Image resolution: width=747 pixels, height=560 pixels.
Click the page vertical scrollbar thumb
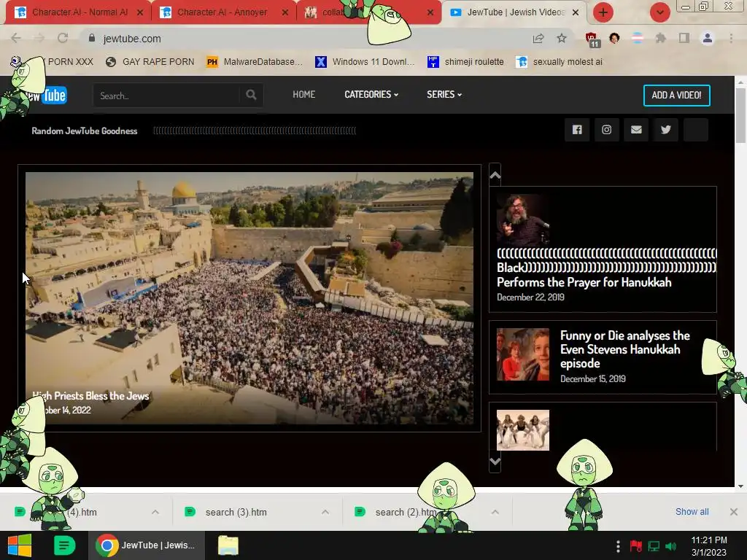pyautogui.click(x=740, y=116)
